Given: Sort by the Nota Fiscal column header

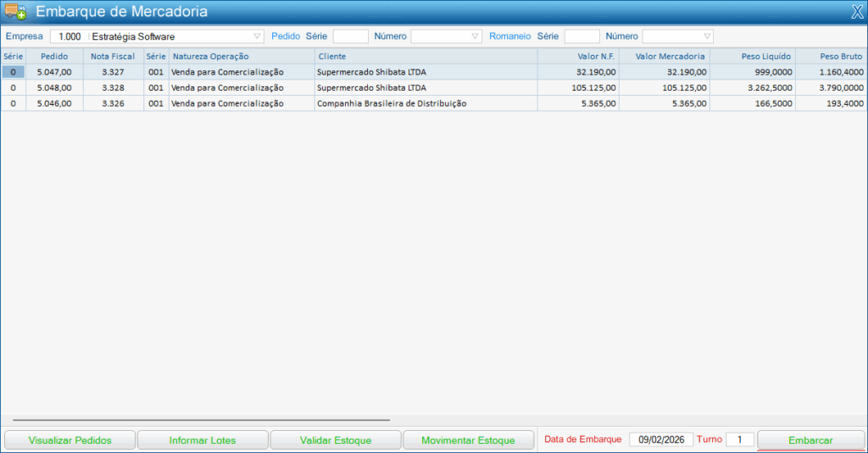Looking at the screenshot, I should click(113, 56).
